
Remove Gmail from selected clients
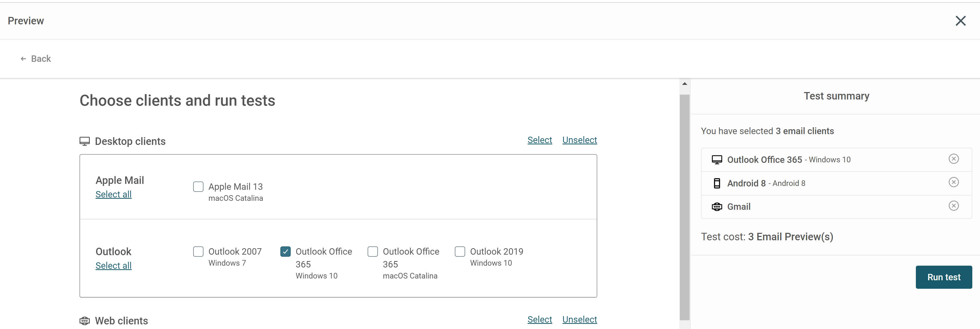953,206
